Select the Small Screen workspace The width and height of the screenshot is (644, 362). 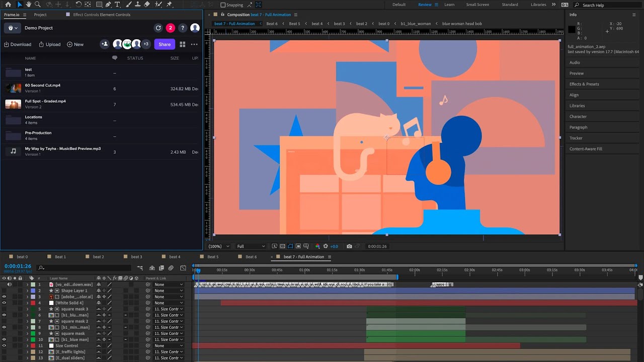tap(477, 5)
